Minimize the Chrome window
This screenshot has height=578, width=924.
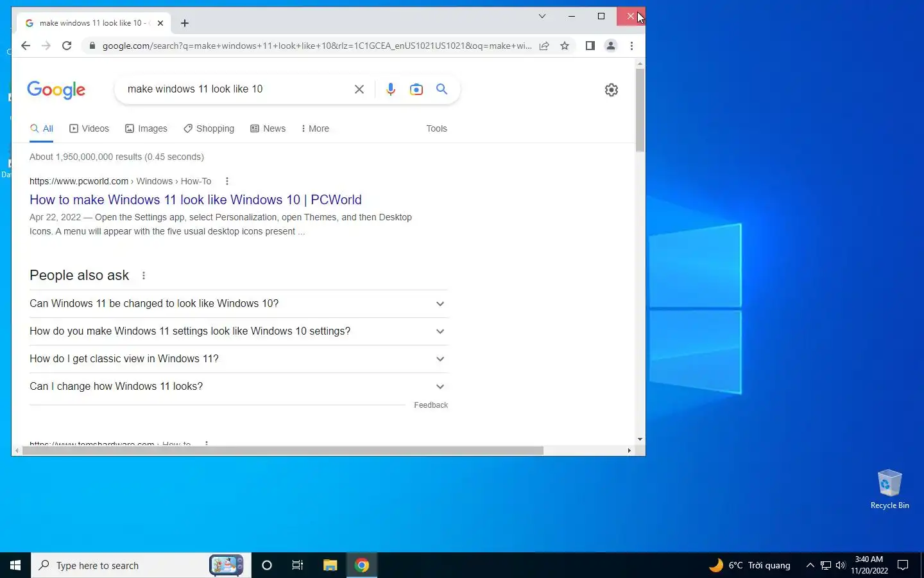tap(572, 16)
